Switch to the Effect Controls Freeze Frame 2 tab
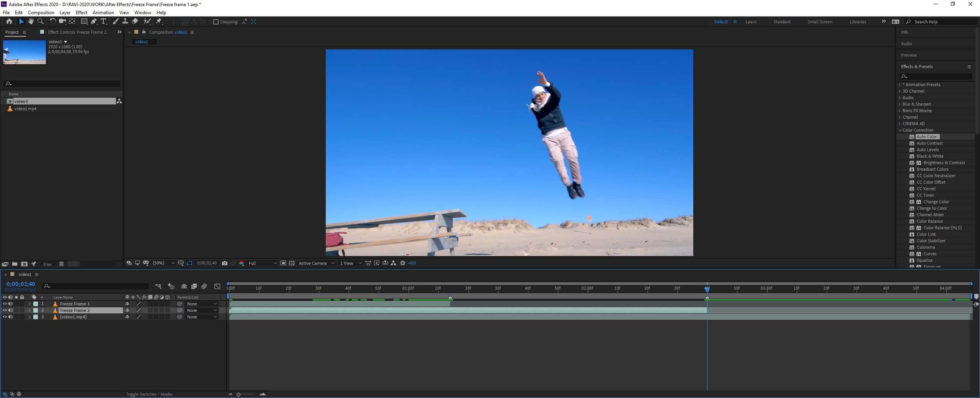 coord(77,32)
